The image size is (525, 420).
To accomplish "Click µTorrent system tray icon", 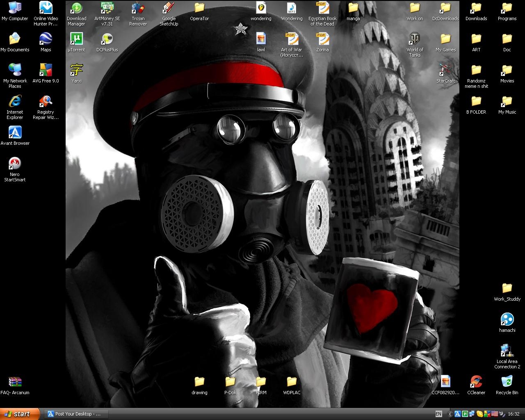I will [465, 414].
